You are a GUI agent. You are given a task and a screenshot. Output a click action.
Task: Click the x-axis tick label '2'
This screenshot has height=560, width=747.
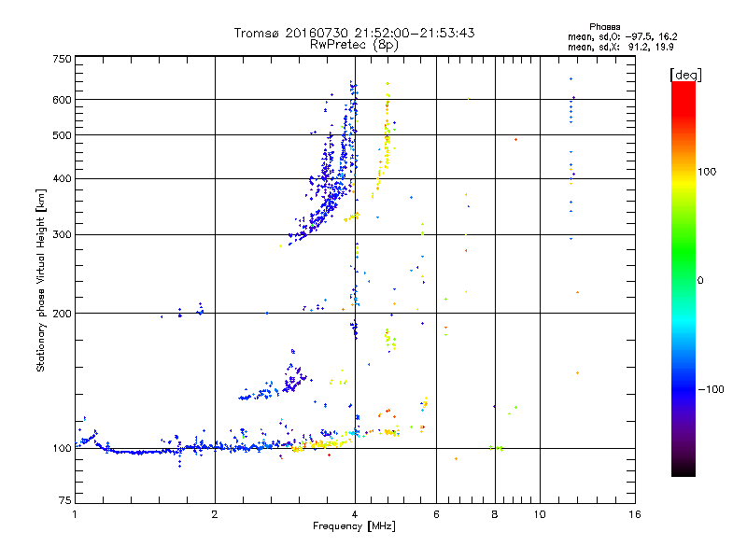click(x=215, y=514)
